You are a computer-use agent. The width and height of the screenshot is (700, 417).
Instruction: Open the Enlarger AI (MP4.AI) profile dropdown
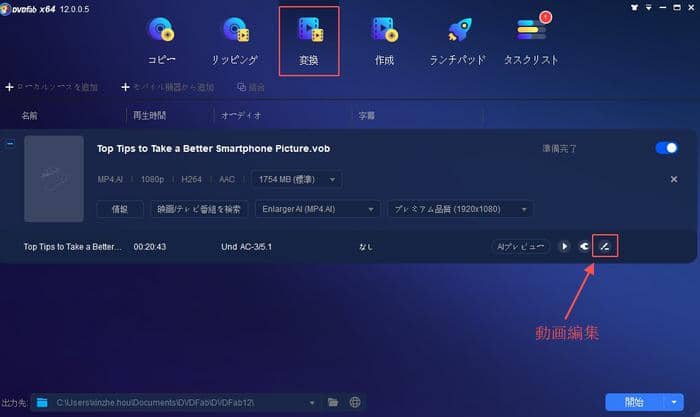tap(317, 209)
